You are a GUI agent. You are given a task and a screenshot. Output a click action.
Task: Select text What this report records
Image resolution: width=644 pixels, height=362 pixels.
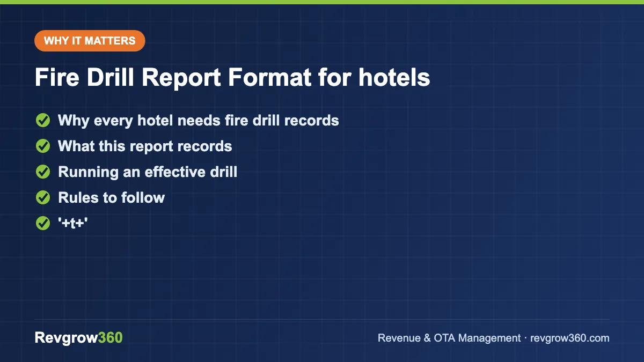145,146
